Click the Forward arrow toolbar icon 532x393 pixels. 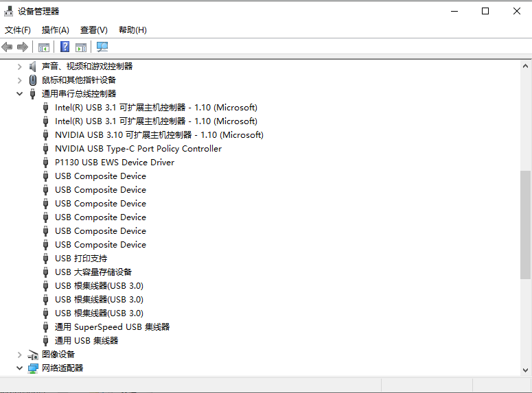pyautogui.click(x=23, y=47)
